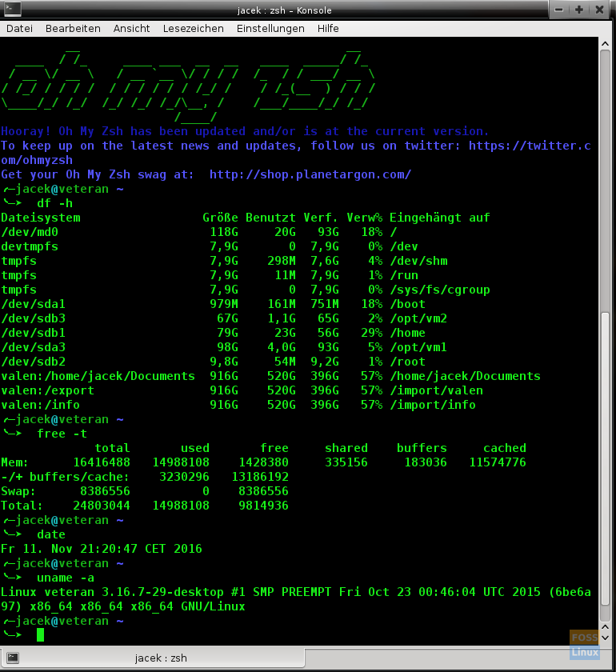Click '/dev/sda3' filesystem entry

pyautogui.click(x=33, y=347)
